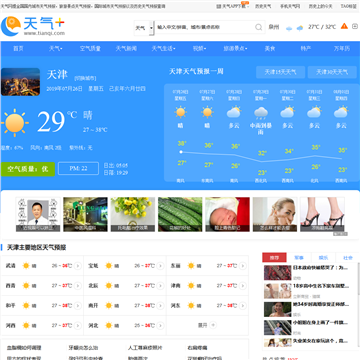
Task: Click the magnifier search icon
Action: 259,27
